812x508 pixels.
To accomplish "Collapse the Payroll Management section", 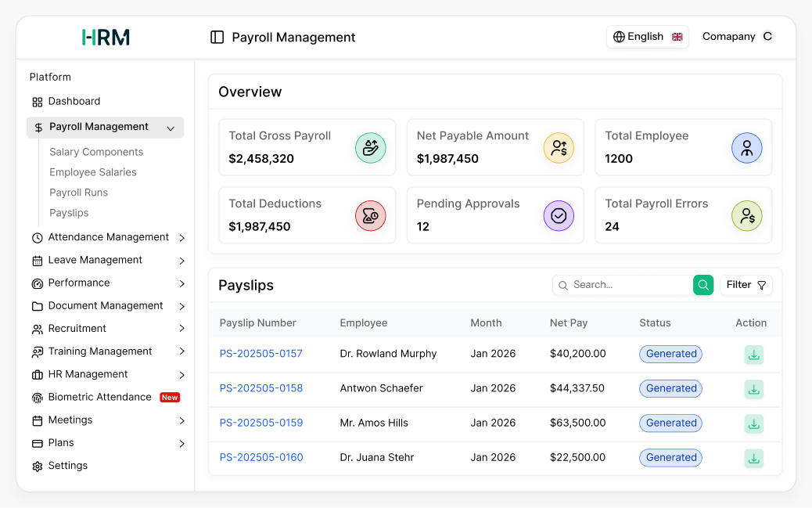I will (171, 127).
